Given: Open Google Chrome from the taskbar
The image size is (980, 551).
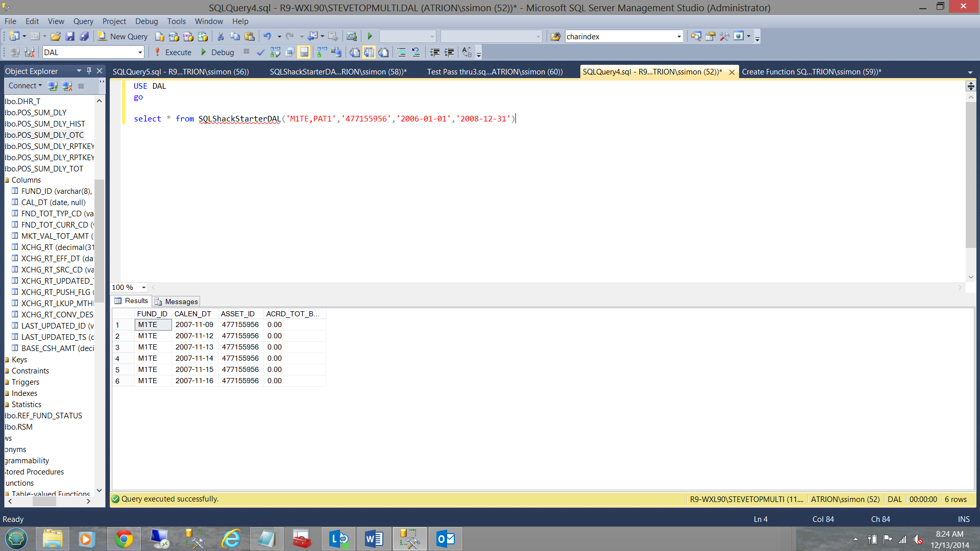Looking at the screenshot, I should [x=124, y=539].
